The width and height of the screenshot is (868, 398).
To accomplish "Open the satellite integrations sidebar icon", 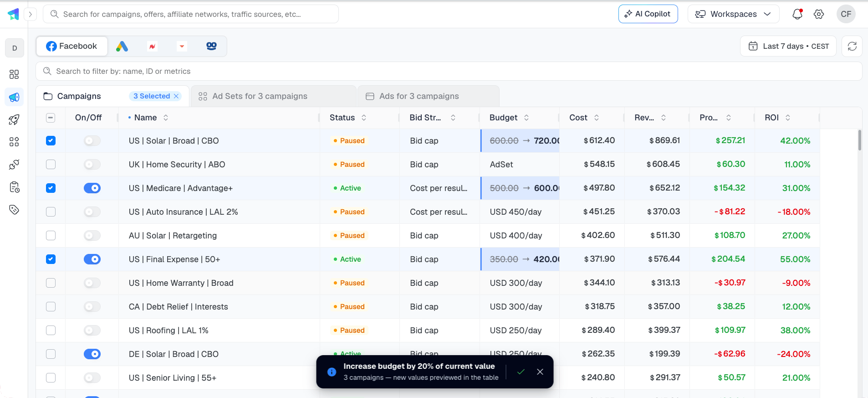I will (14, 165).
